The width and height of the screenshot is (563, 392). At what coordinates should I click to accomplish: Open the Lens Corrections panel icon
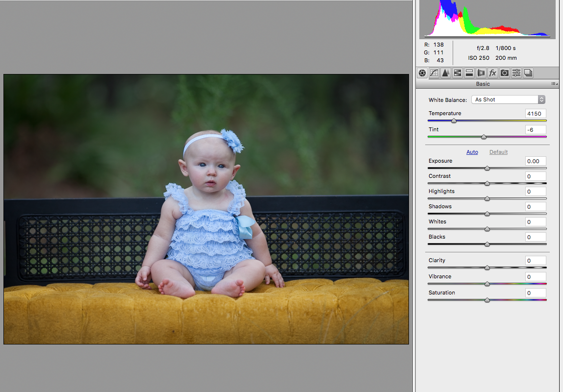481,73
